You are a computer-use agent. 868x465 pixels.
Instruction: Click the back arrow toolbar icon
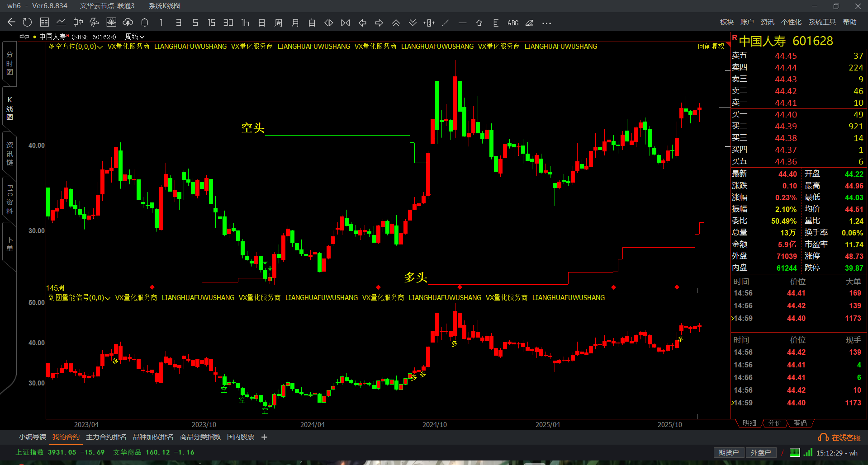click(x=12, y=23)
